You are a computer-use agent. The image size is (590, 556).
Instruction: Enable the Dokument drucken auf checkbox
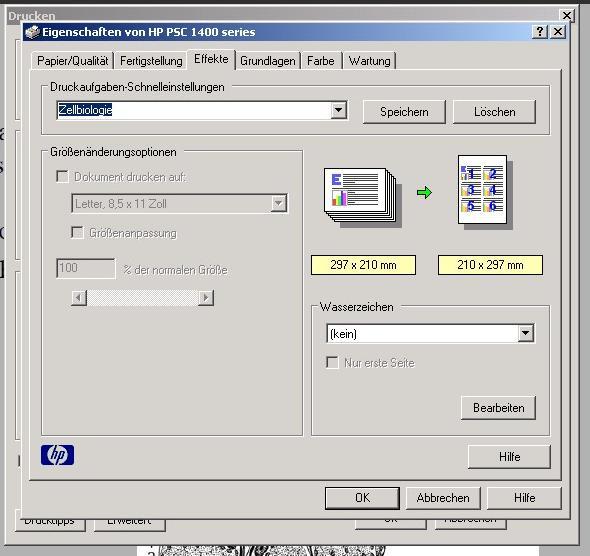(62, 176)
